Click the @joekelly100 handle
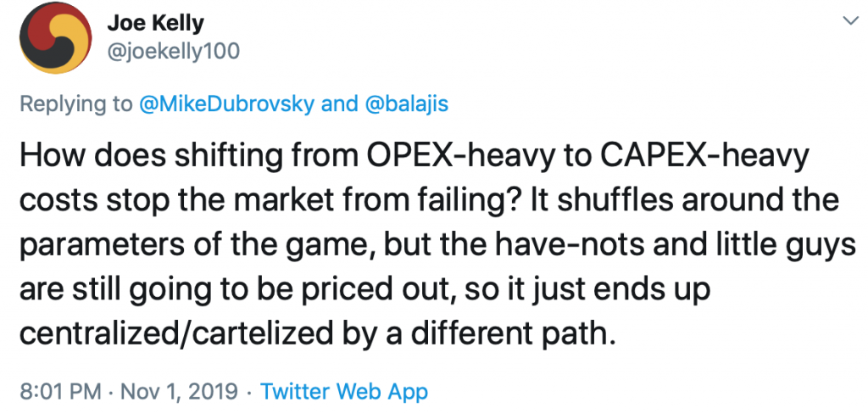This screenshot has width=868, height=414. pos(174,51)
